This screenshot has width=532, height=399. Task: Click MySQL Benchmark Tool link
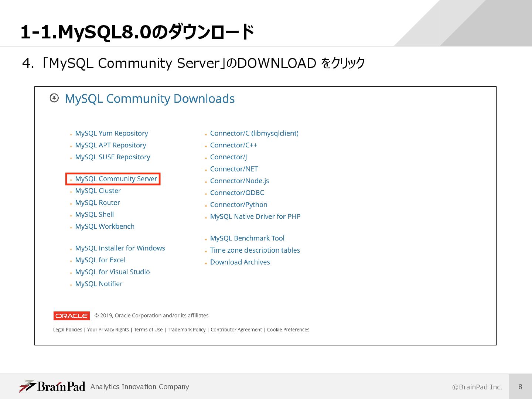pyautogui.click(x=247, y=238)
